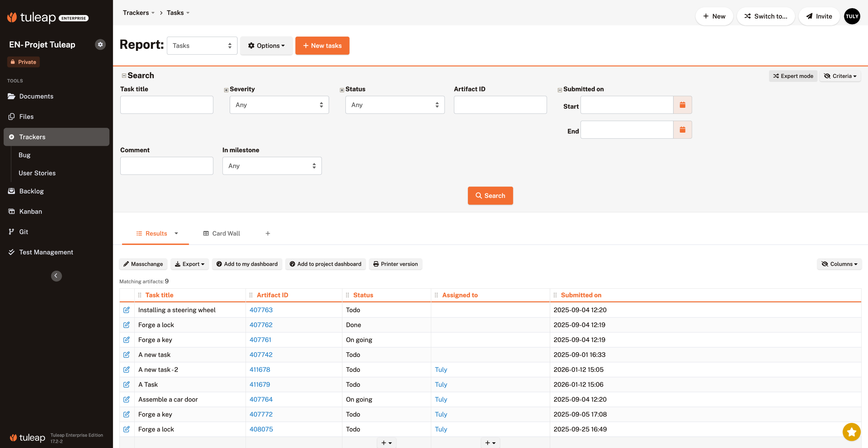The height and width of the screenshot is (448, 868).
Task: Collapse the Search criteria section
Action: pos(124,76)
